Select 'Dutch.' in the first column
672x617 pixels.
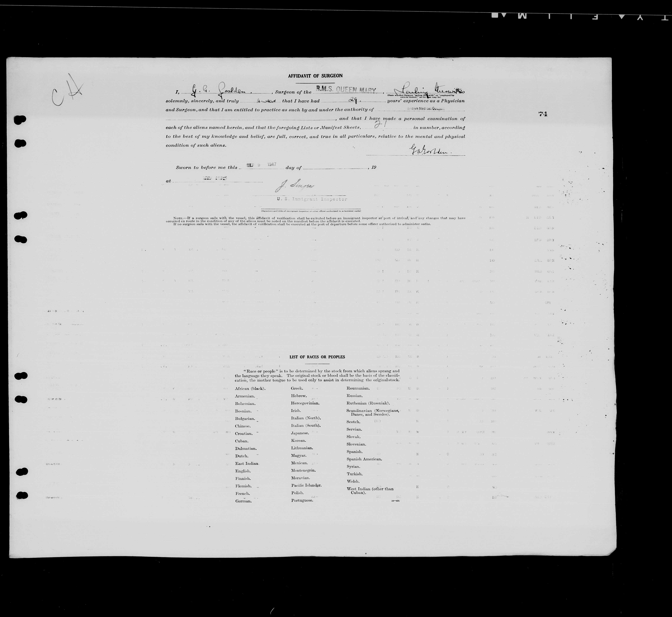[x=242, y=456]
